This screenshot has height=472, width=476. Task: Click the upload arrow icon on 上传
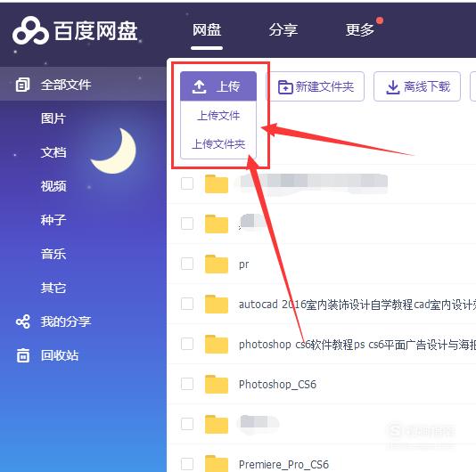click(199, 86)
